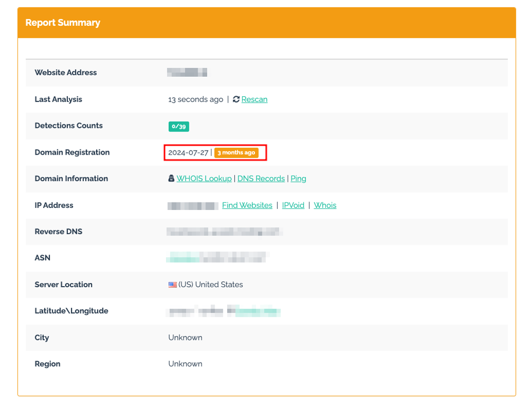The height and width of the screenshot is (404, 532).
Task: Click the US flag icon in Server Location
Action: [x=172, y=284]
